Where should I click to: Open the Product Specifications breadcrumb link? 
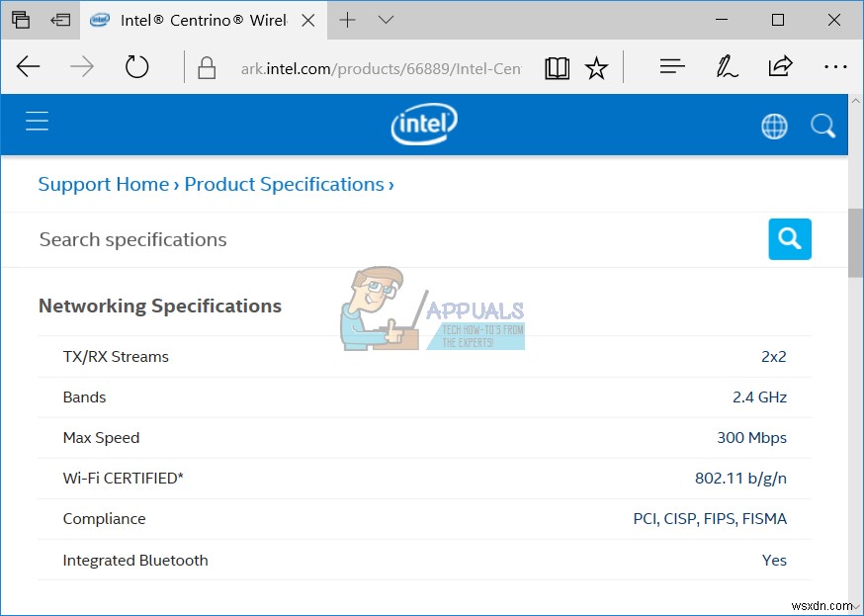click(x=285, y=185)
